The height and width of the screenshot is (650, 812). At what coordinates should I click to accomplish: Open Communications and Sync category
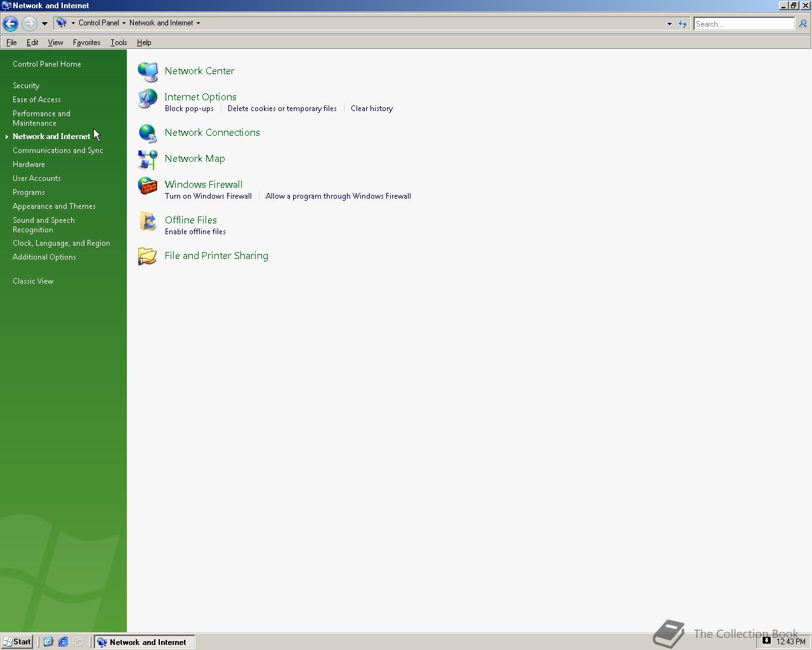tap(58, 150)
